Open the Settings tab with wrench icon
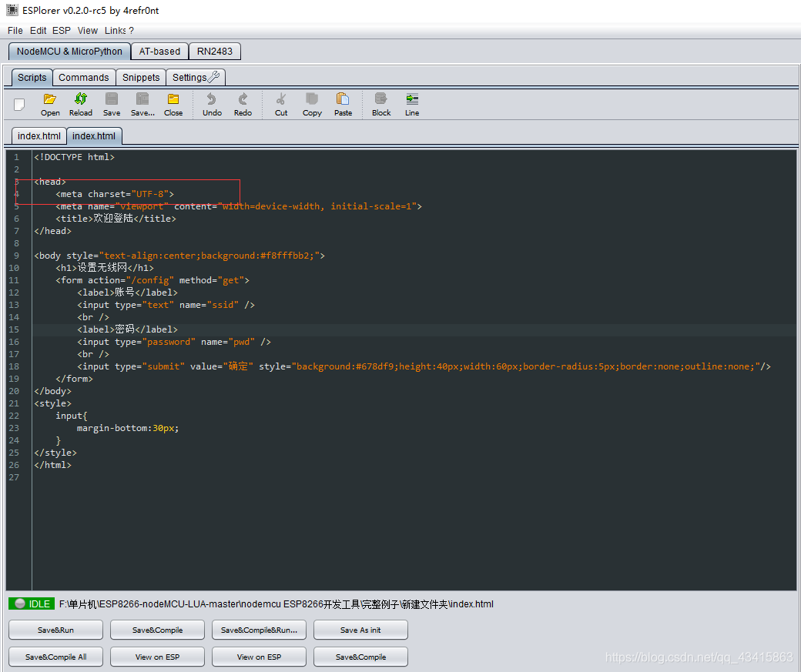801x672 pixels. (x=195, y=77)
